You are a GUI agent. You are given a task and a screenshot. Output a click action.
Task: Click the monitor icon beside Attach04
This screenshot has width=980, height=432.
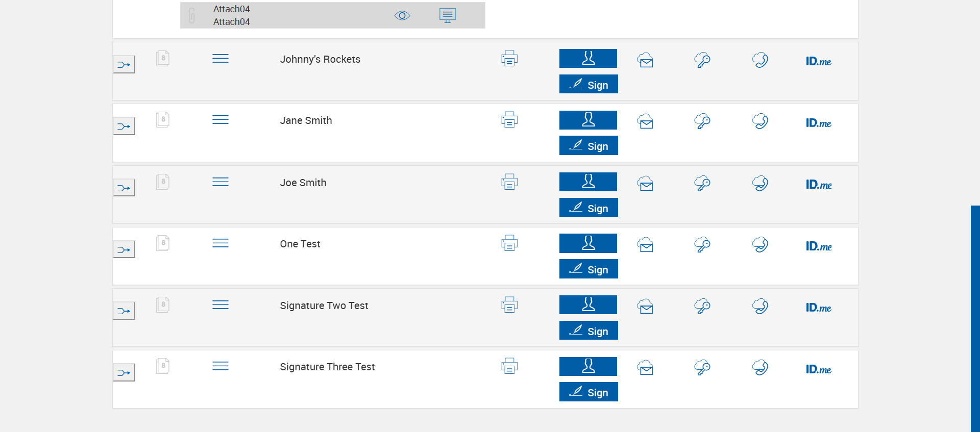[447, 15]
